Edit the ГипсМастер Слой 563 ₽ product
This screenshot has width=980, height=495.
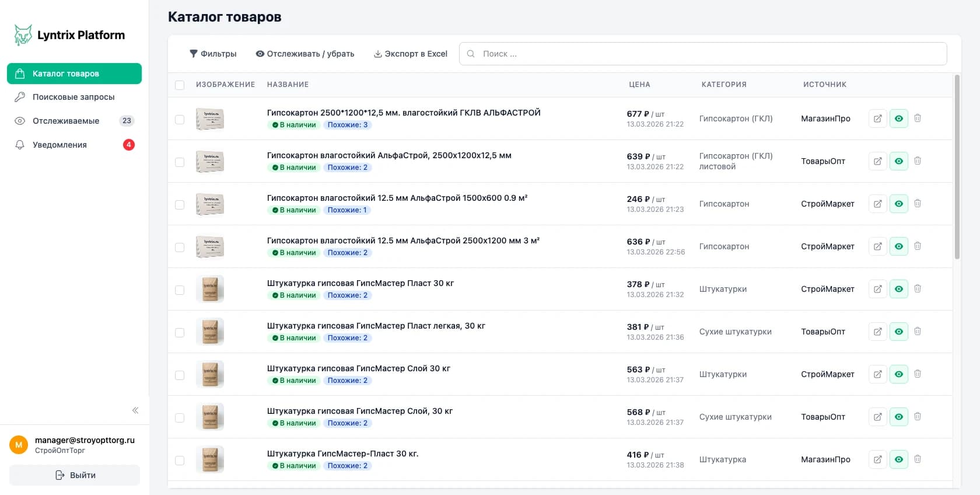(x=877, y=374)
